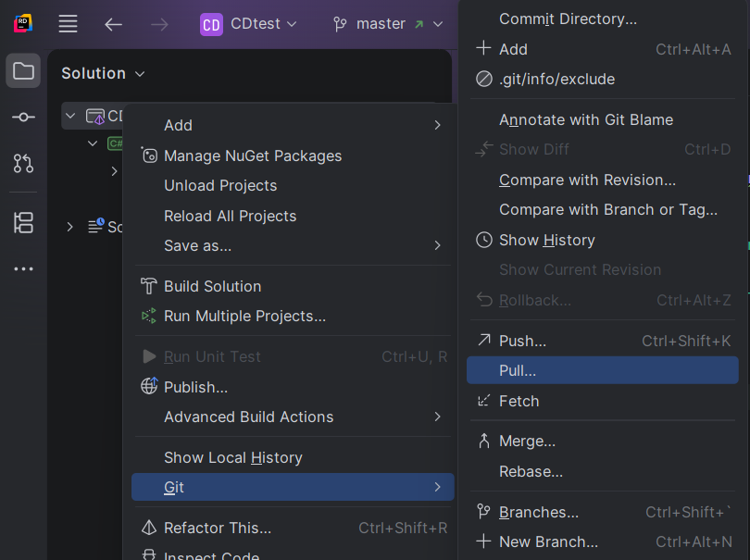
Task: Click the git branch icon beside master
Action: click(340, 24)
